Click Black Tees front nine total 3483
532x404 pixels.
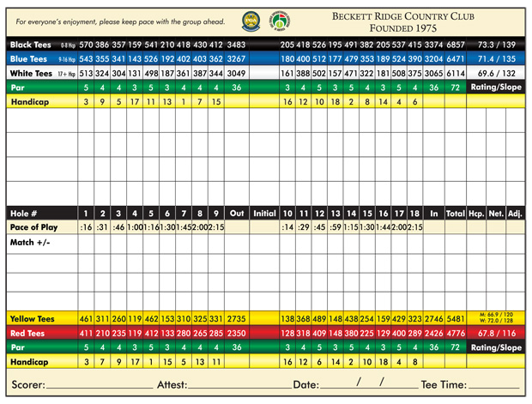[236, 45]
